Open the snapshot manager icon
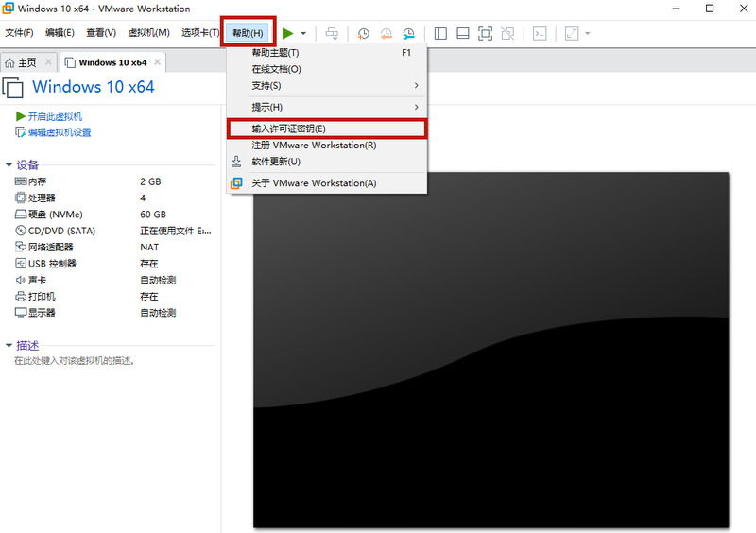Viewport: 756px width, 533px height. (x=409, y=33)
